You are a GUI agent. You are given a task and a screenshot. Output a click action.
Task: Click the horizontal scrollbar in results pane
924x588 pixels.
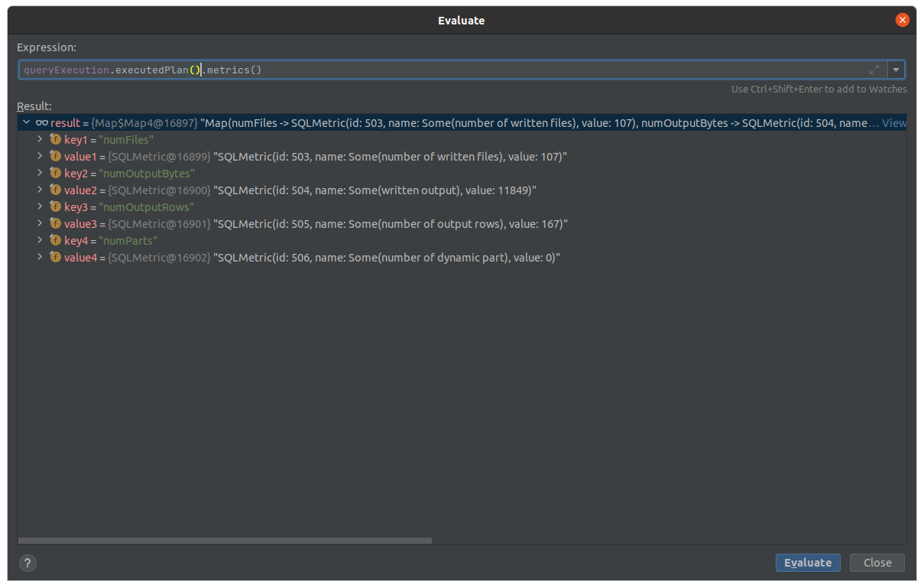(225, 541)
